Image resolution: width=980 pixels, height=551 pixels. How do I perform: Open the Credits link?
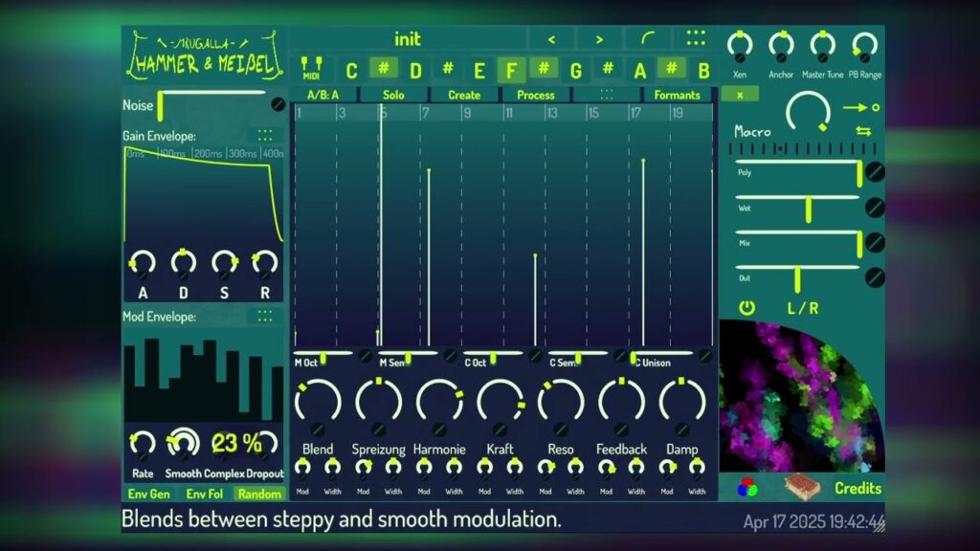coord(857,488)
